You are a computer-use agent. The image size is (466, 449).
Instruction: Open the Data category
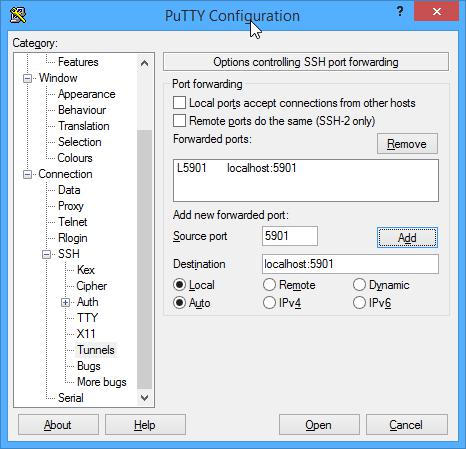(69, 190)
